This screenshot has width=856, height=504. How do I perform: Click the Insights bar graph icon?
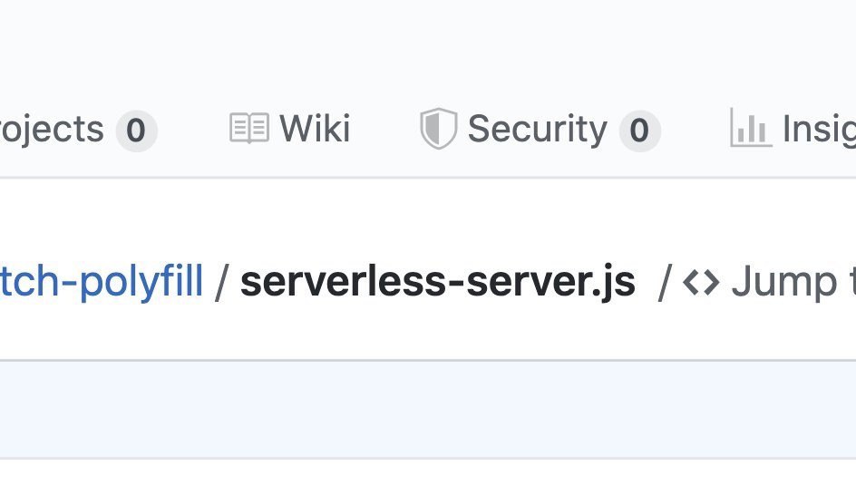(x=750, y=129)
